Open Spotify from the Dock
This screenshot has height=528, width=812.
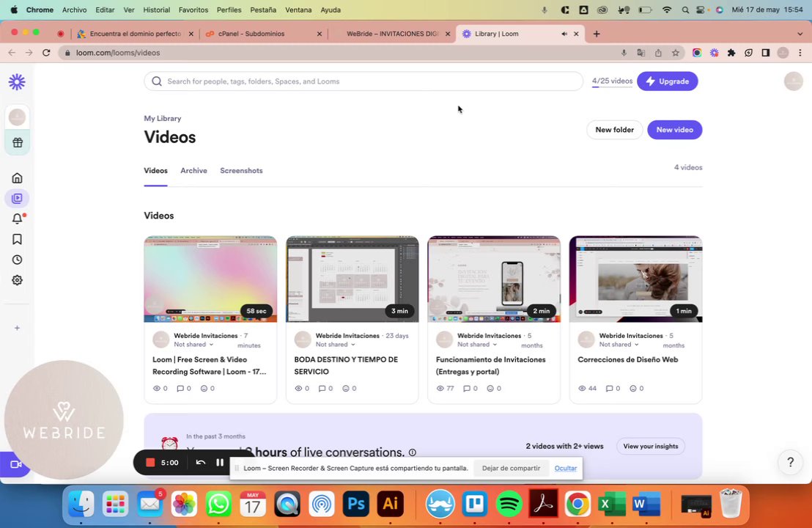[509, 504]
